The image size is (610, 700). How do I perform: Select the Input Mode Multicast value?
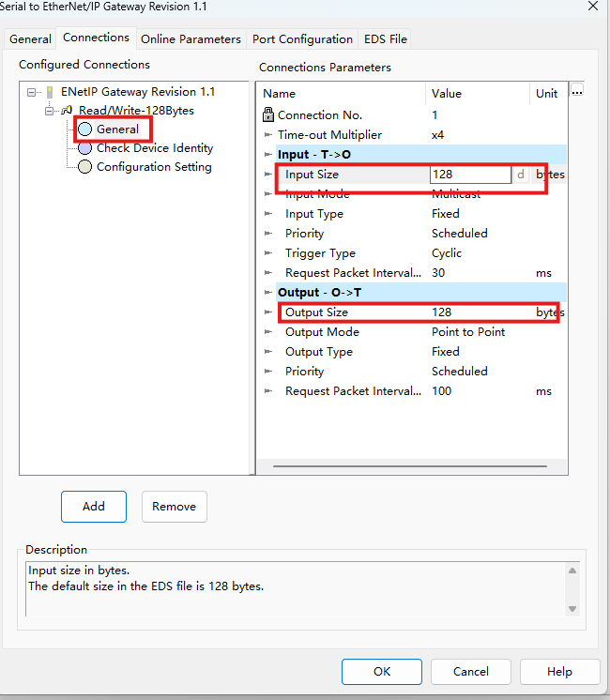tap(456, 193)
